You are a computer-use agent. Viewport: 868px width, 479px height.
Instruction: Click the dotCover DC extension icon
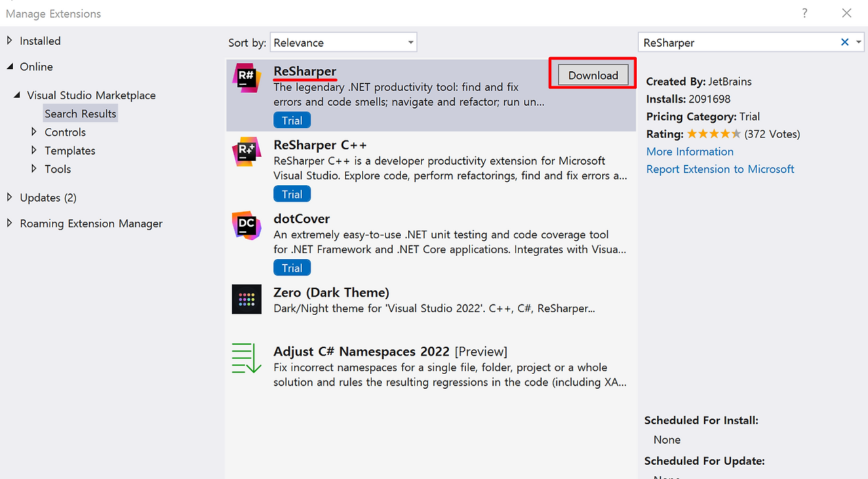coord(246,225)
